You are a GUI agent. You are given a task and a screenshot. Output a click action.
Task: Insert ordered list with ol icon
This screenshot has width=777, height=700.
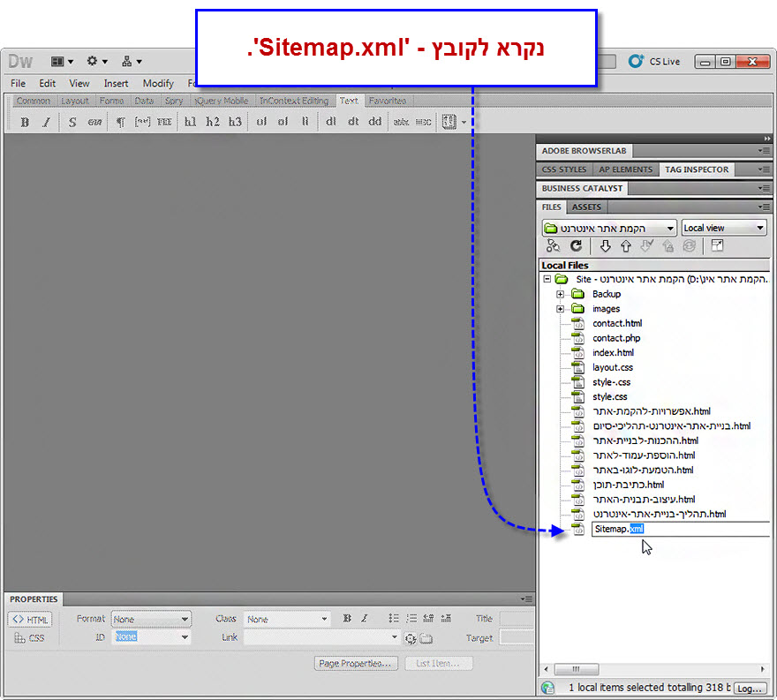coord(283,122)
